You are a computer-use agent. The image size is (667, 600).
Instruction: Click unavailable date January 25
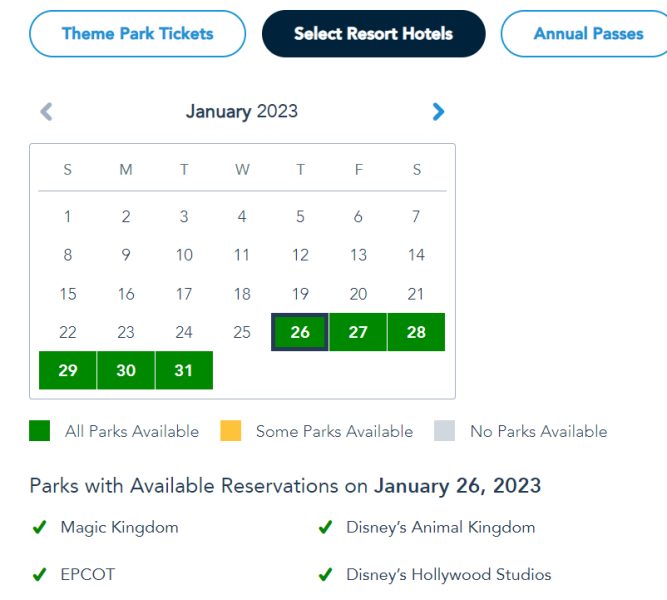242,332
